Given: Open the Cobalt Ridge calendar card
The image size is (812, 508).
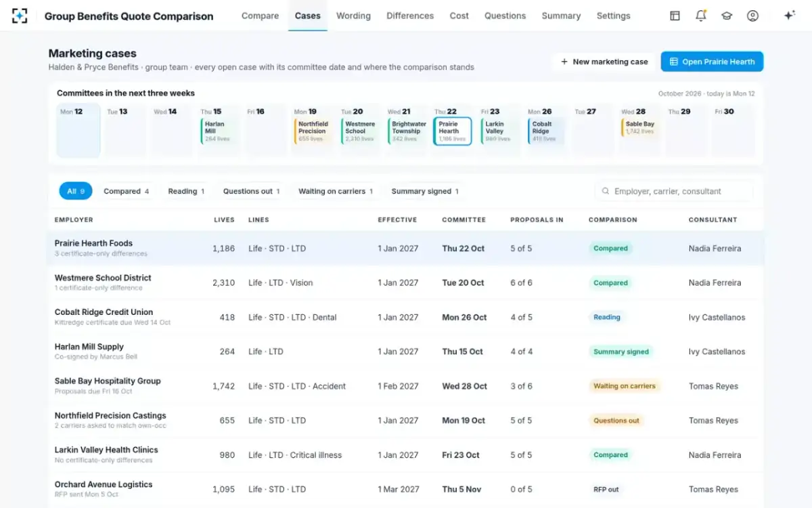Looking at the screenshot, I should 547,131.
